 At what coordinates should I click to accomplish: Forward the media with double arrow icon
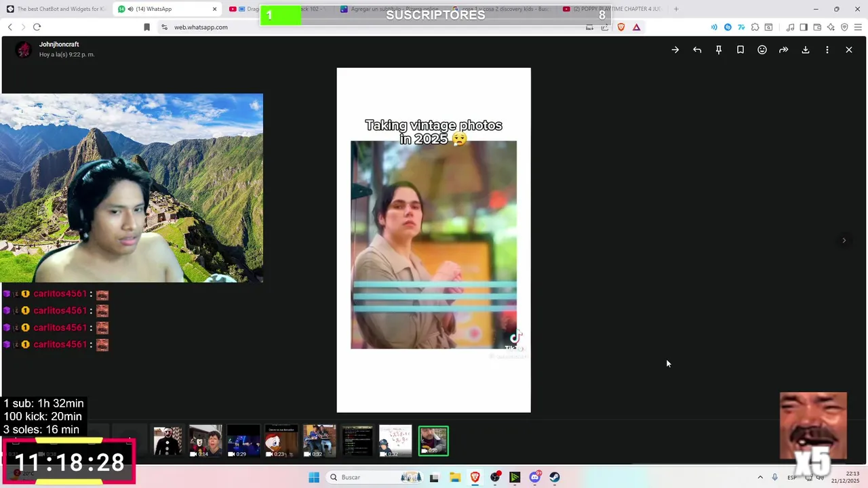tap(783, 49)
